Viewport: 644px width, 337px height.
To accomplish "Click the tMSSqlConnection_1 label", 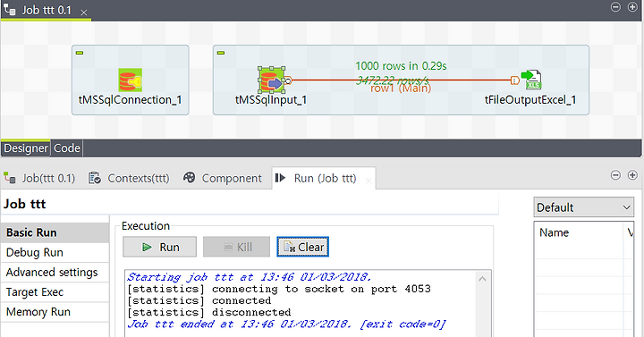I will tap(131, 100).
